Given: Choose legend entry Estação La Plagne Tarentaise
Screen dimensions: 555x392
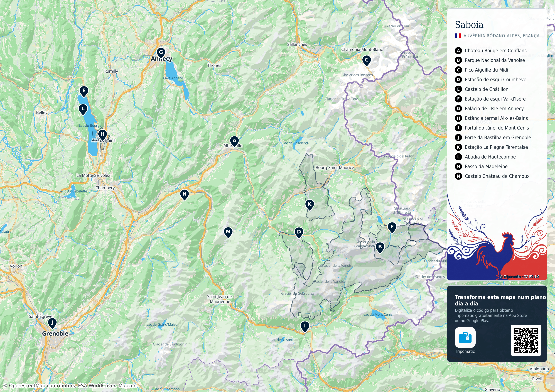Looking at the screenshot, I should (491, 147).
